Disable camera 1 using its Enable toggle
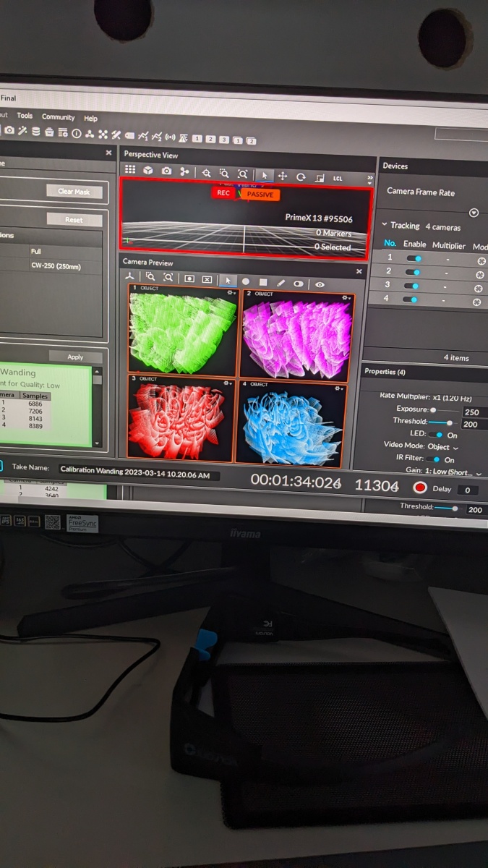 tap(414, 258)
